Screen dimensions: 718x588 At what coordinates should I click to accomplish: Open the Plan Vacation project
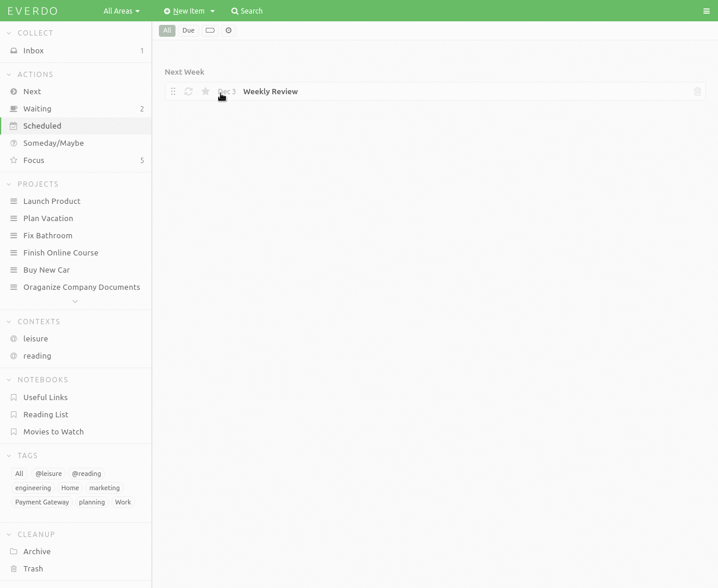pyautogui.click(x=48, y=218)
